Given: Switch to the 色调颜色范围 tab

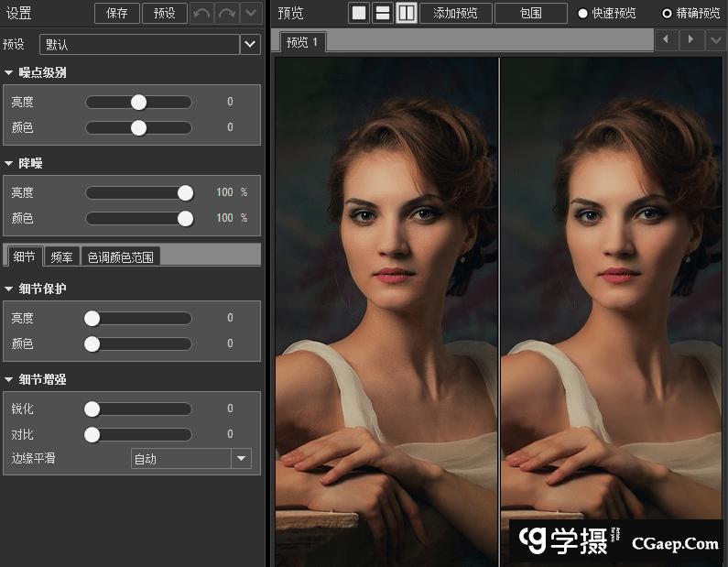Looking at the screenshot, I should tap(121, 256).
